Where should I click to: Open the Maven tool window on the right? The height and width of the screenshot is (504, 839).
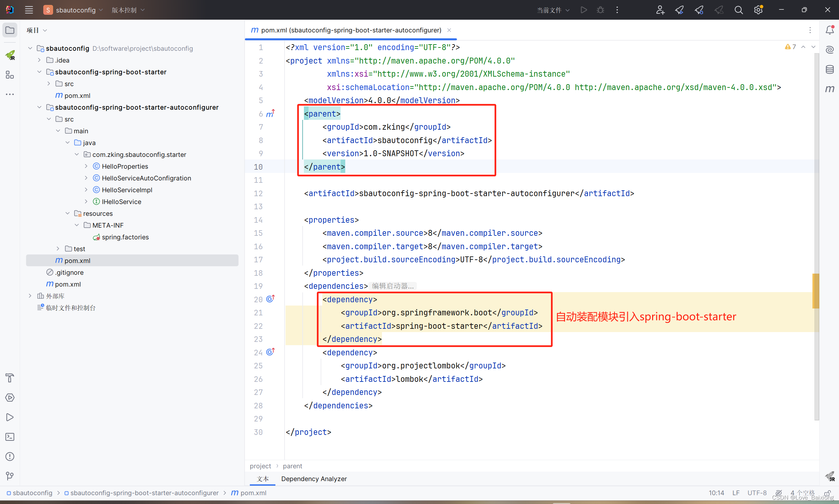point(829,89)
